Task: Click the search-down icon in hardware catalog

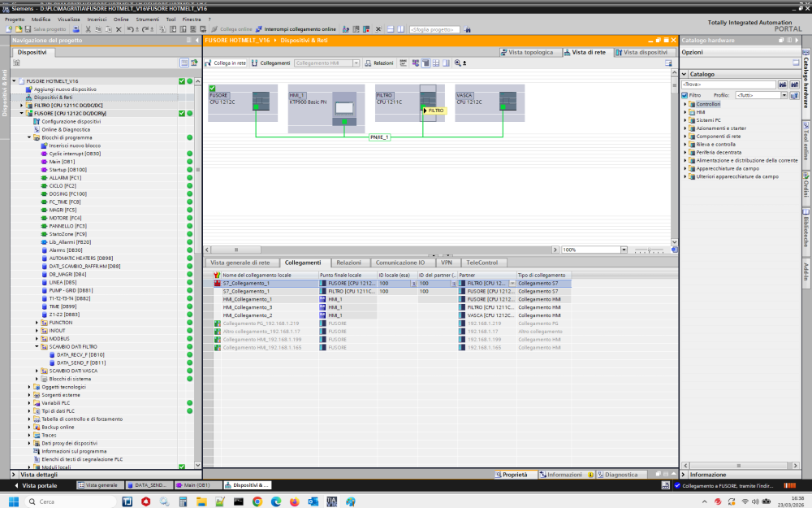Action: 783,85
